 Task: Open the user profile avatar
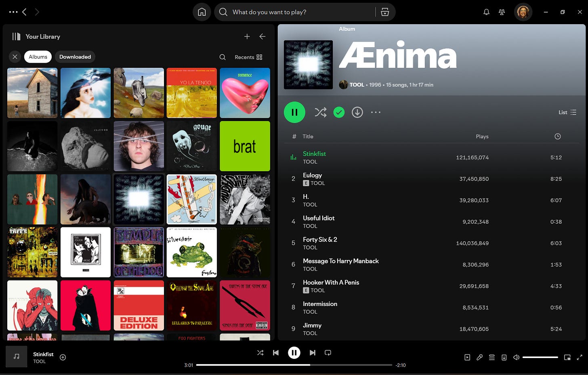pos(523,12)
